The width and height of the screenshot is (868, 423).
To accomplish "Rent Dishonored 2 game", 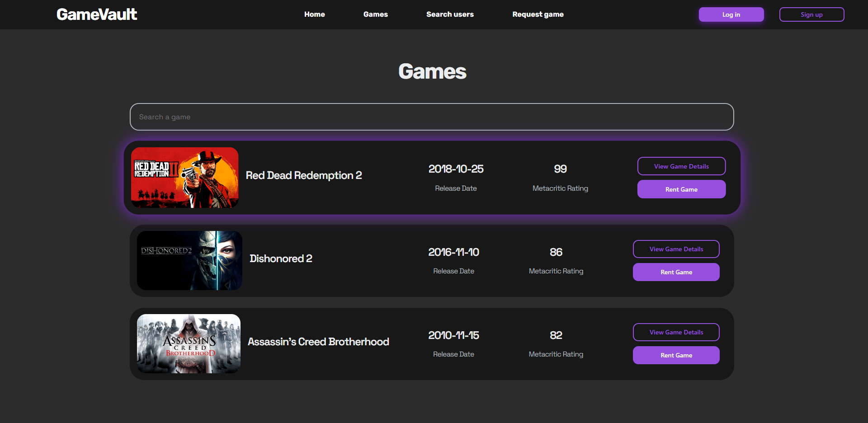I will [676, 272].
